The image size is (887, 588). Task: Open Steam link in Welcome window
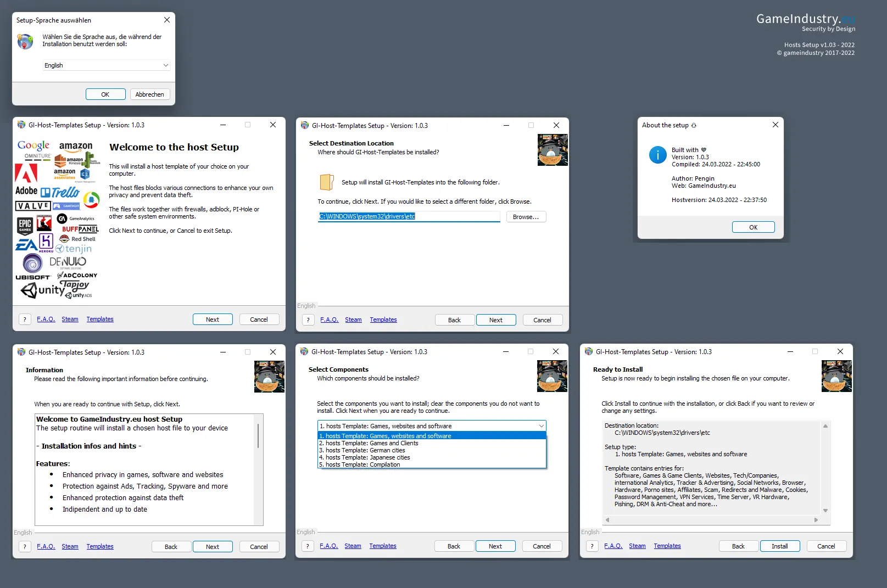[x=70, y=320]
